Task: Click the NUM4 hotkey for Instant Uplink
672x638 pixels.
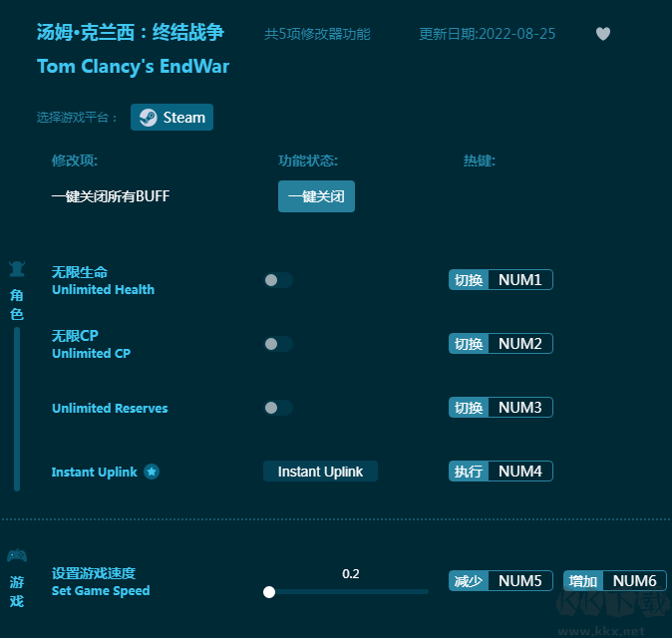Action: tap(519, 472)
